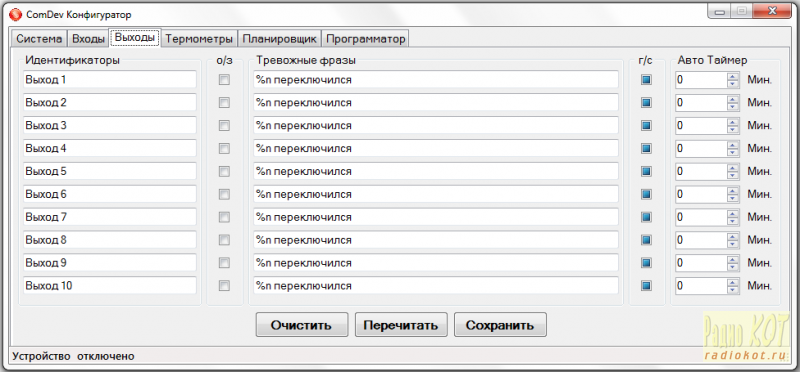Enable the о/з checkbox for Выход 2
Viewport: 800px width, 372px height.
click(x=224, y=103)
